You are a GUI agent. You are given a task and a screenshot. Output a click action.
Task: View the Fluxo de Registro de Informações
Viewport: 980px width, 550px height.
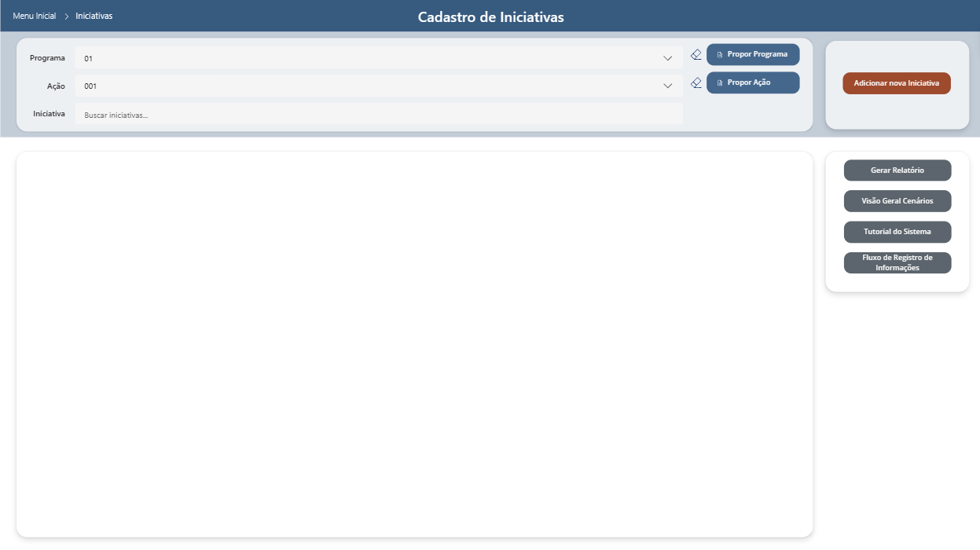tap(897, 262)
